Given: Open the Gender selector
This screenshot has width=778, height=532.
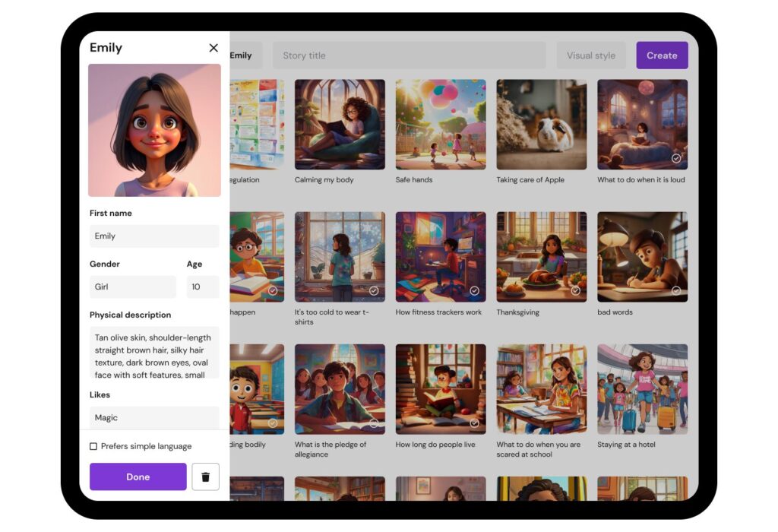Looking at the screenshot, I should tap(132, 287).
